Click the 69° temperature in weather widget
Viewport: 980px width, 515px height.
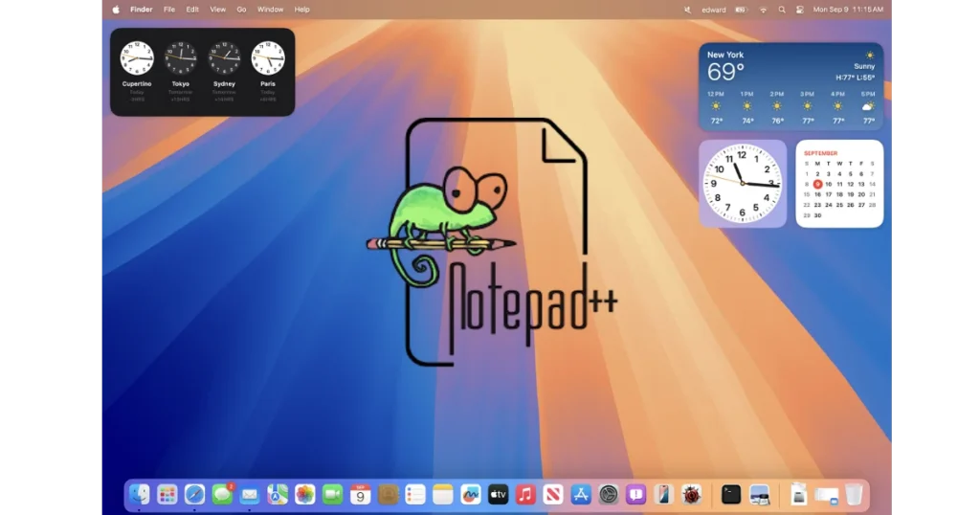click(725, 73)
